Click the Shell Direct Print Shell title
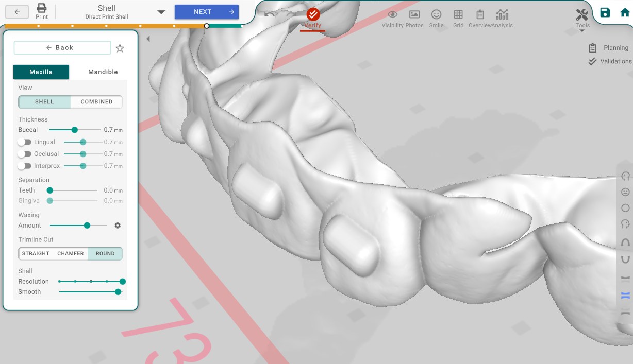This screenshot has height=364, width=633. coord(107,12)
